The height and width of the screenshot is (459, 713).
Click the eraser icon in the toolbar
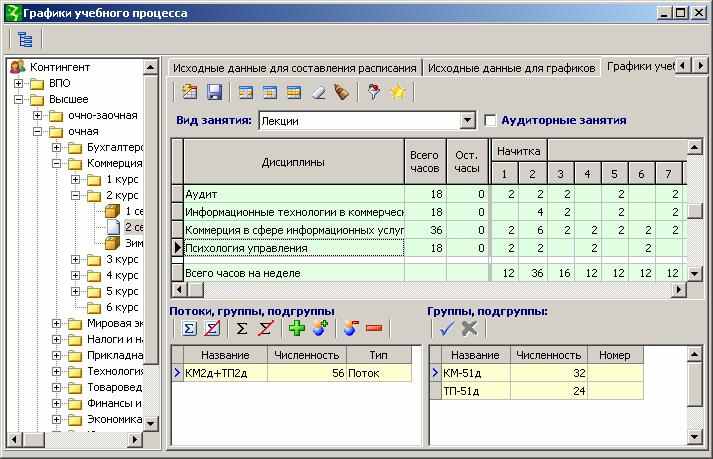(x=319, y=92)
